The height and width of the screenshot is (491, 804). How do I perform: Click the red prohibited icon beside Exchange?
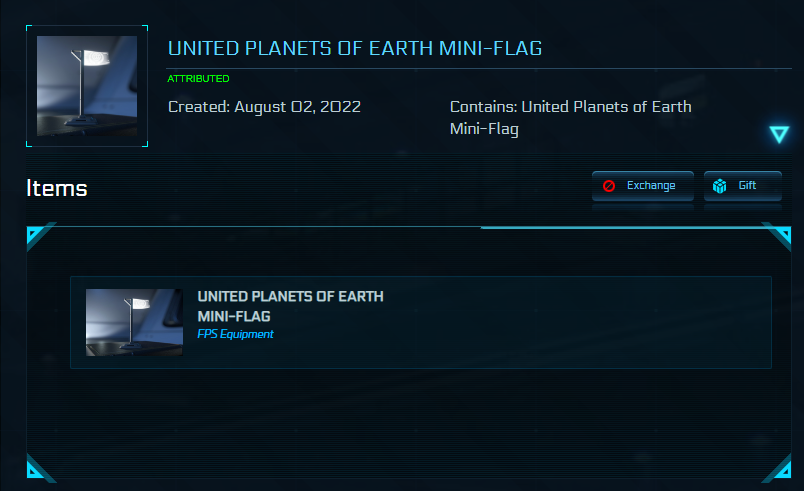click(x=609, y=186)
